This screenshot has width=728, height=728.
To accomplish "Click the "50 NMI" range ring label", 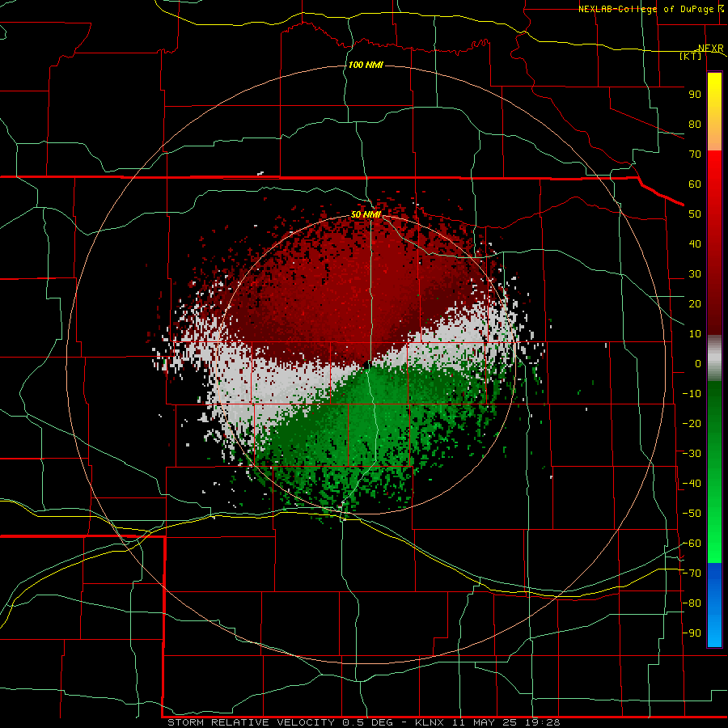I will pyautogui.click(x=366, y=214).
